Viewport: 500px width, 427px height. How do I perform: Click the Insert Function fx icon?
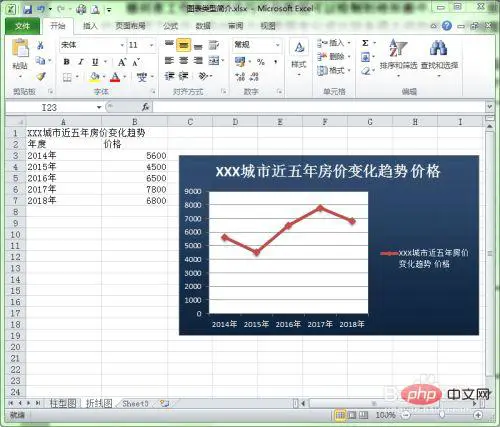point(145,107)
